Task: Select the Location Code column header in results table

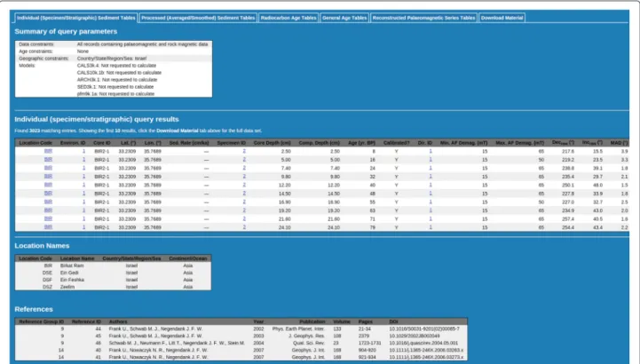Action: 36,143
